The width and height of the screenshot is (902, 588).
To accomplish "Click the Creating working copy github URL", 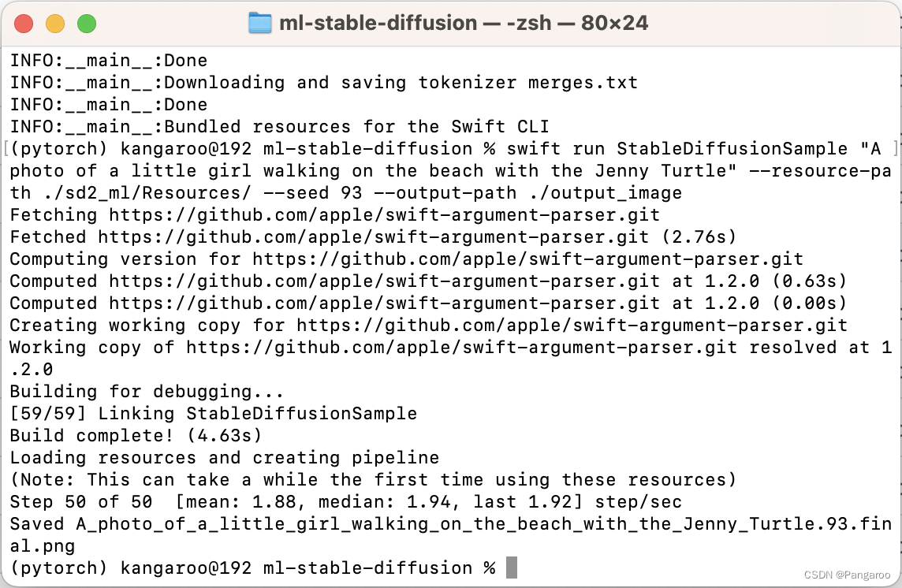I will (572, 325).
